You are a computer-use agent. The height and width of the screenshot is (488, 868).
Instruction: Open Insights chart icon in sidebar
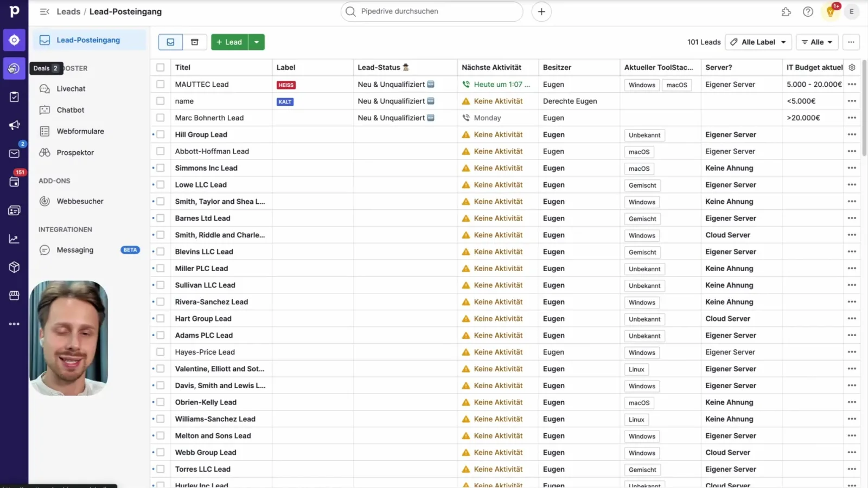click(x=14, y=239)
